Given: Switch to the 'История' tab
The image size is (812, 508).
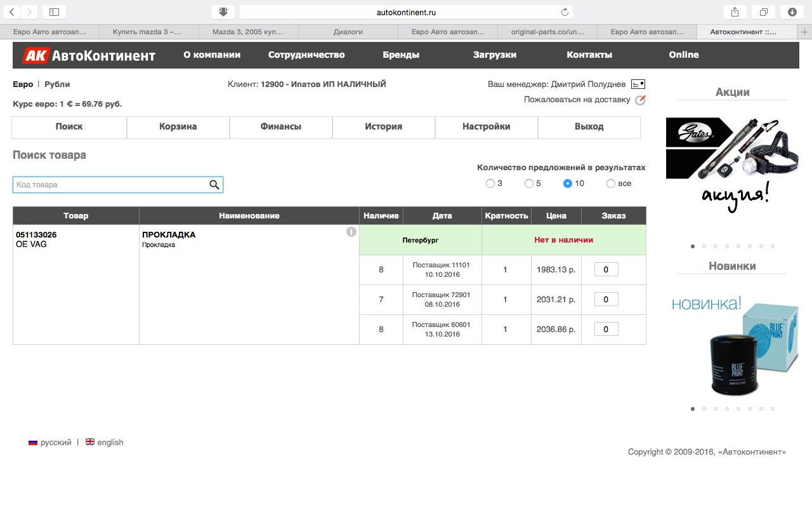Looking at the screenshot, I should tap(384, 127).
